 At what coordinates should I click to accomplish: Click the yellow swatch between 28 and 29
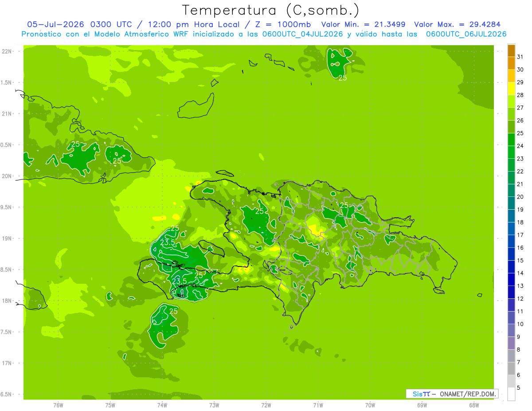pyautogui.click(x=511, y=89)
